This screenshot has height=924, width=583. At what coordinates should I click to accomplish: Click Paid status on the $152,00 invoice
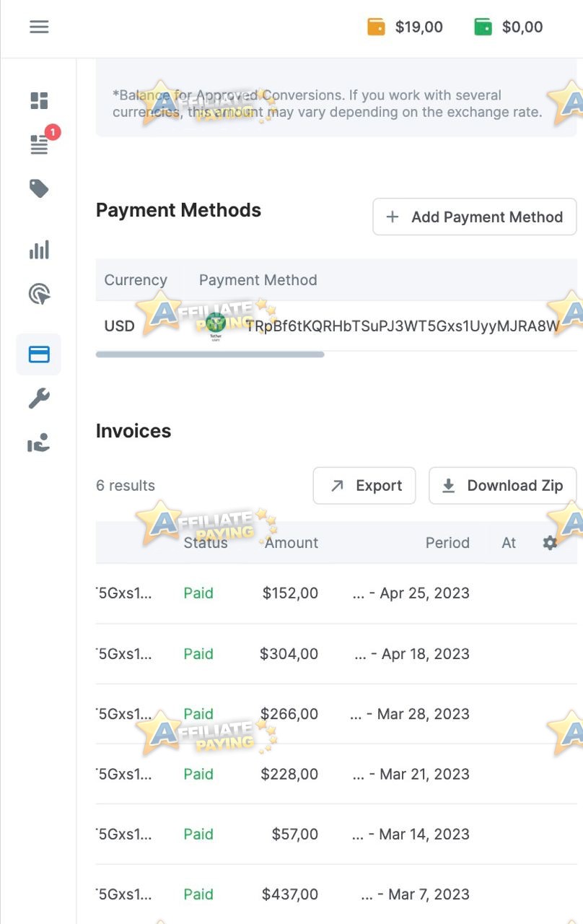click(x=198, y=593)
